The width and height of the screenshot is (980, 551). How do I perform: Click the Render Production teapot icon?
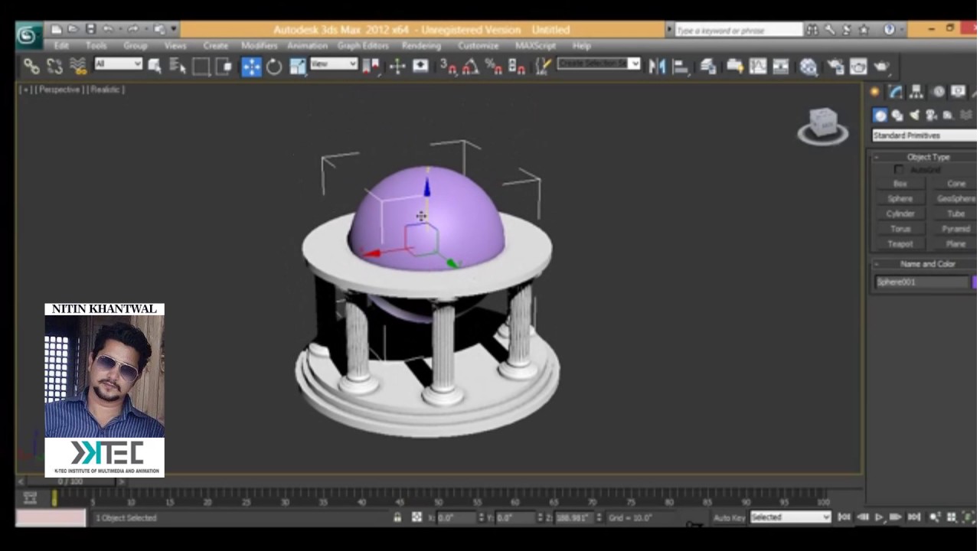[881, 67]
